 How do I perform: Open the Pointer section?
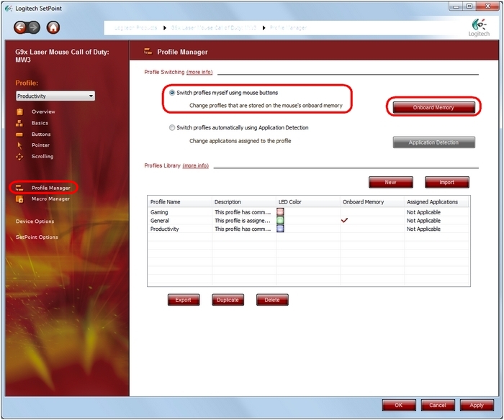point(40,145)
